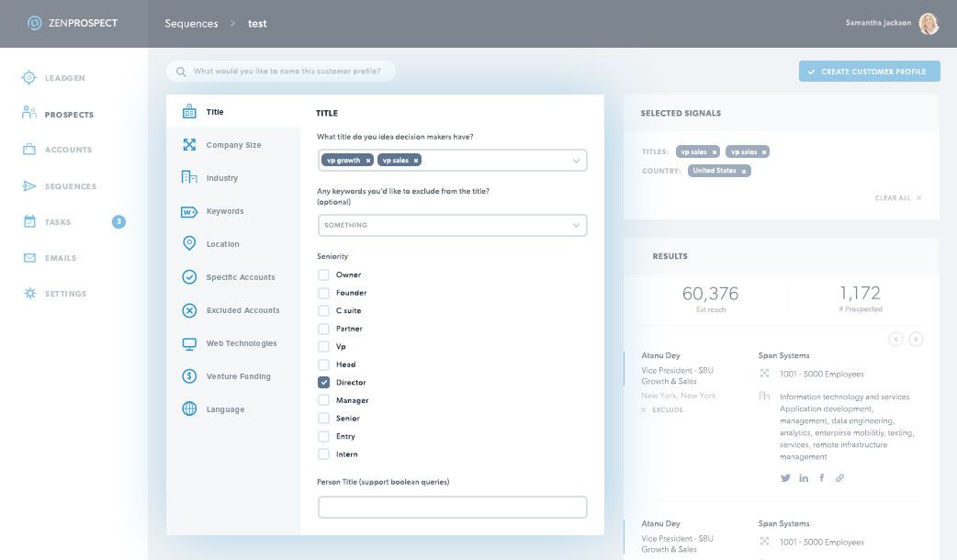Select the Location pin icon
Image resolution: width=957 pixels, height=560 pixels.
click(189, 244)
